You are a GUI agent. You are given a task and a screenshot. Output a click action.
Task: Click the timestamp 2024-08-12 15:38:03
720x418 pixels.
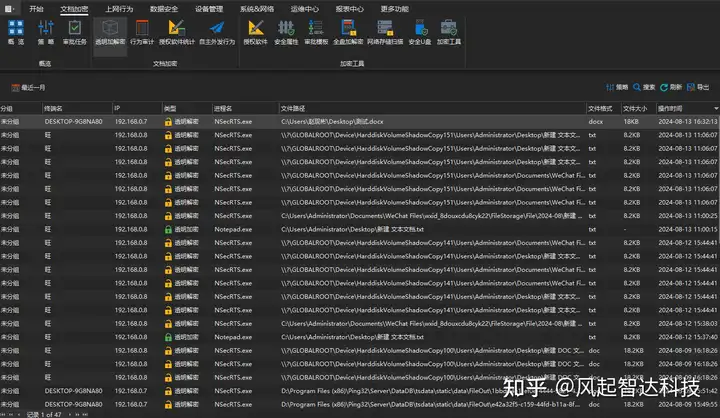pyautogui.click(x=687, y=324)
